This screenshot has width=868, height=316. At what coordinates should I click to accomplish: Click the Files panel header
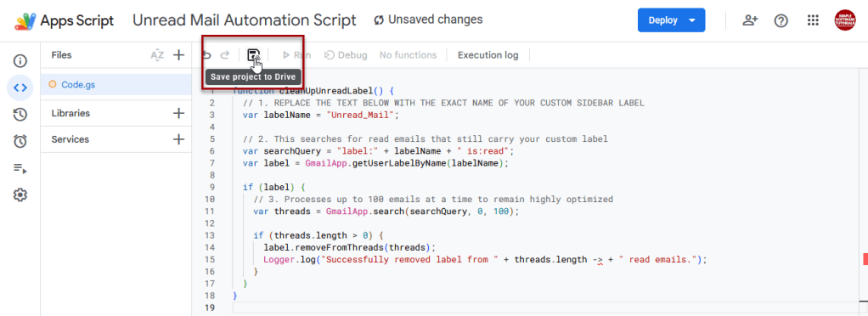61,54
